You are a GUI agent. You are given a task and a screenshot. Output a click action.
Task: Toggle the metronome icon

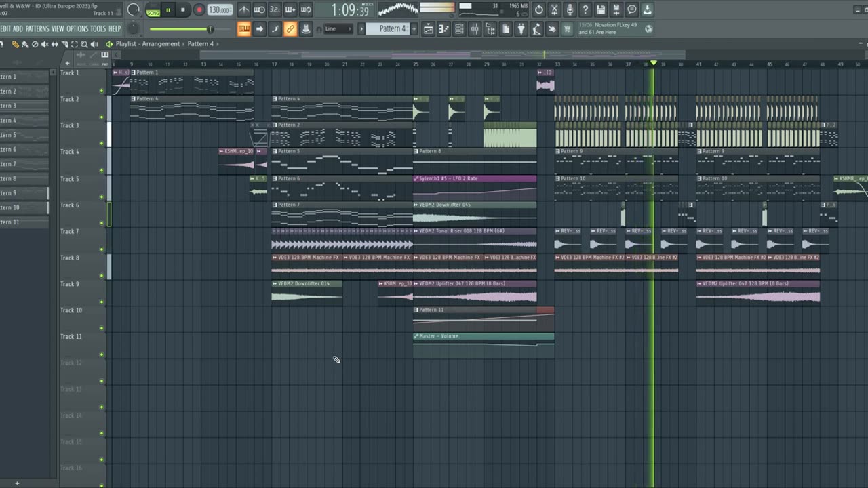[x=244, y=9]
